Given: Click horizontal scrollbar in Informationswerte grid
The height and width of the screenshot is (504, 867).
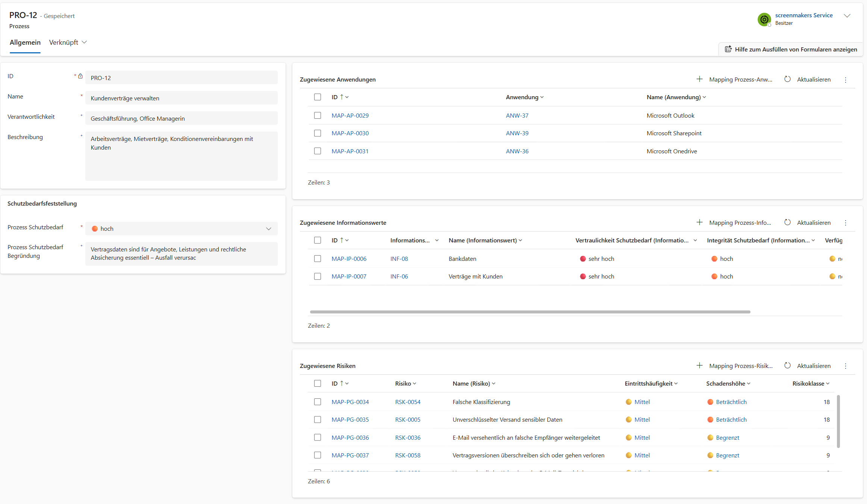Looking at the screenshot, I should [530, 312].
